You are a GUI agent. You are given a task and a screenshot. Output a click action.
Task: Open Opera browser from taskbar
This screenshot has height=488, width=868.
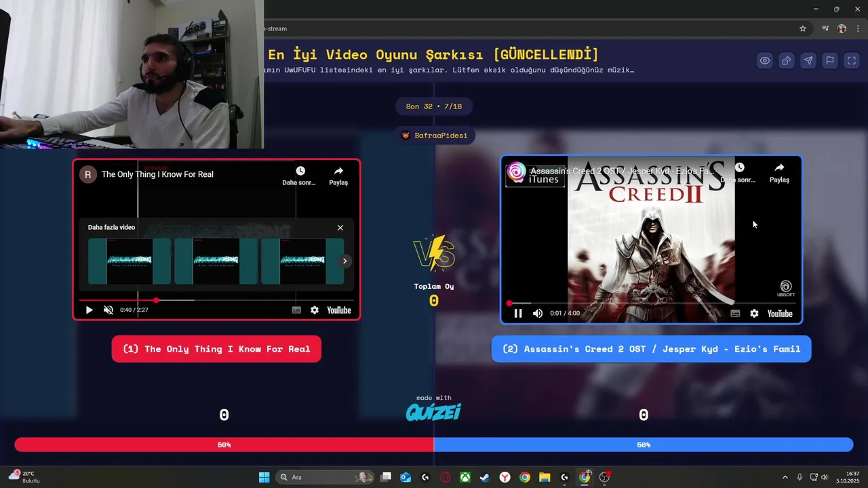coord(446,477)
